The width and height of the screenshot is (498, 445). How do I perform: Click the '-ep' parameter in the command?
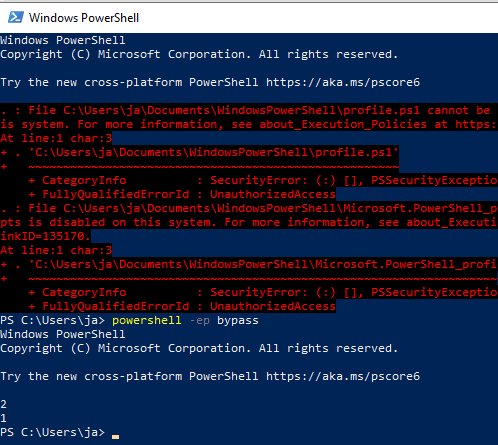(199, 321)
